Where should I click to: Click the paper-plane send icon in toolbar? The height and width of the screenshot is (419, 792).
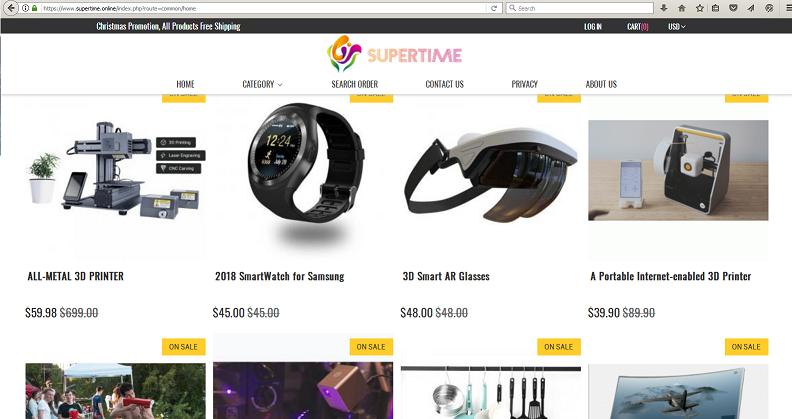point(751,8)
